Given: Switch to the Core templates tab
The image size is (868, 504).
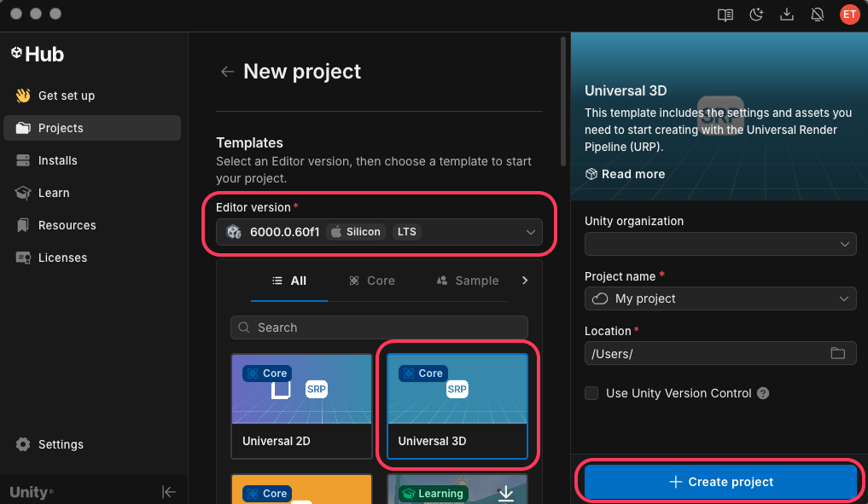Looking at the screenshot, I should click(372, 281).
